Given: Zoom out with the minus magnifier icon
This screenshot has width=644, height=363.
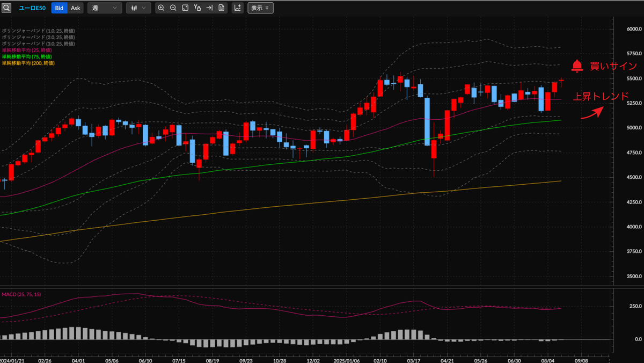Looking at the screenshot, I should point(173,8).
